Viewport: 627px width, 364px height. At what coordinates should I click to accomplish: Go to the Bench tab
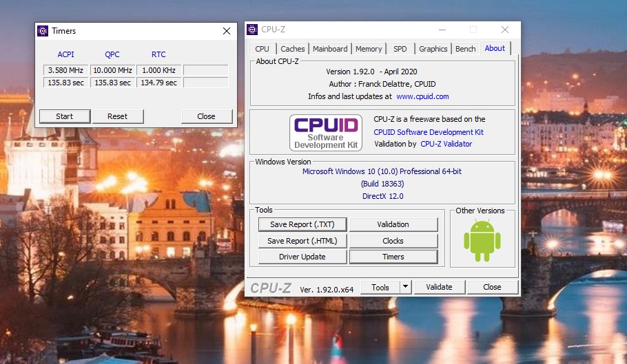click(466, 49)
